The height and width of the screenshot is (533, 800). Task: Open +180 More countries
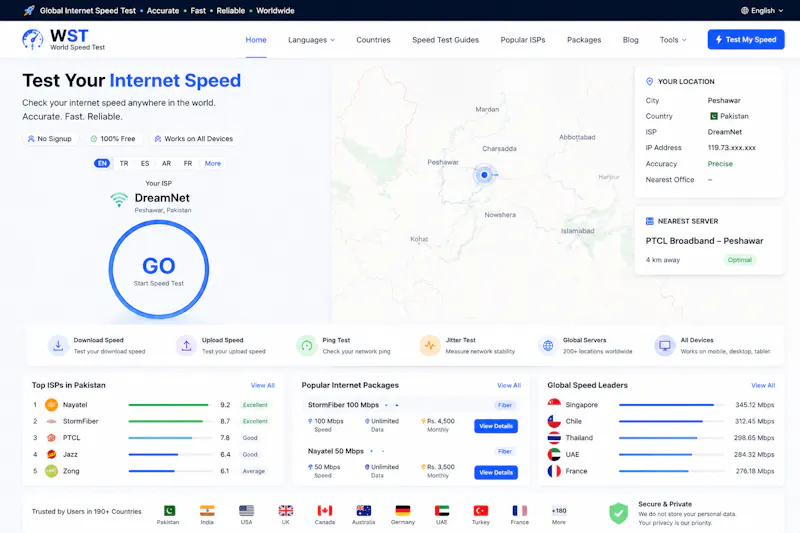tap(559, 515)
